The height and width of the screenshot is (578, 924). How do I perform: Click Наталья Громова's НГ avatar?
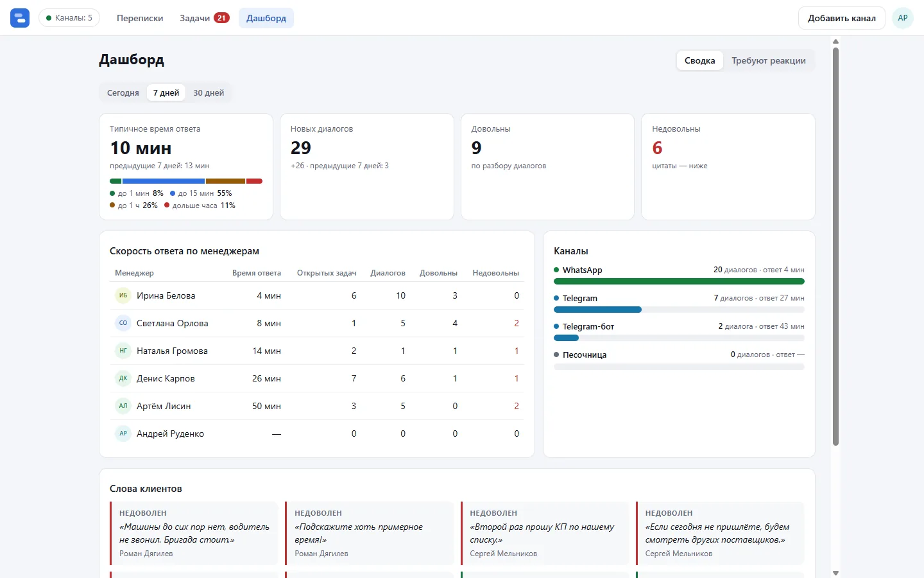pos(123,351)
